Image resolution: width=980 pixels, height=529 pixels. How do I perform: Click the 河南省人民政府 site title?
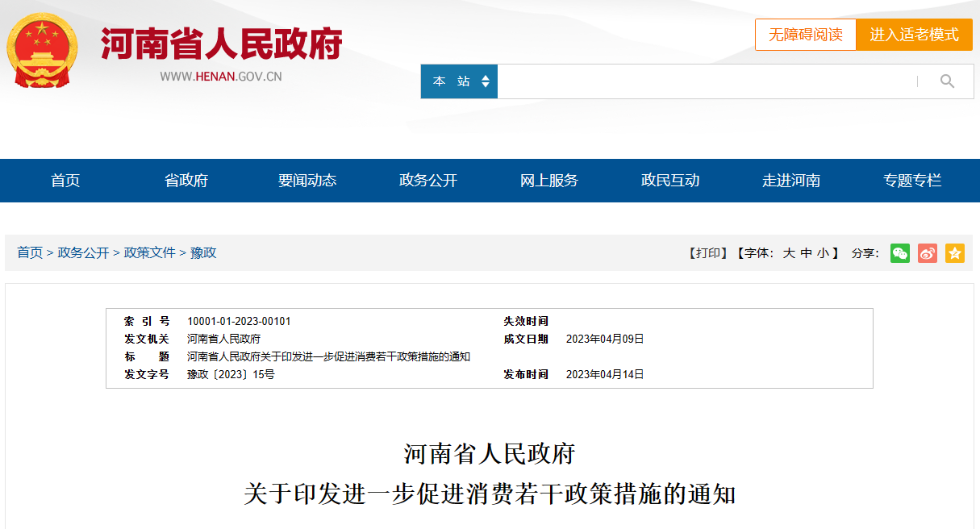pos(222,44)
